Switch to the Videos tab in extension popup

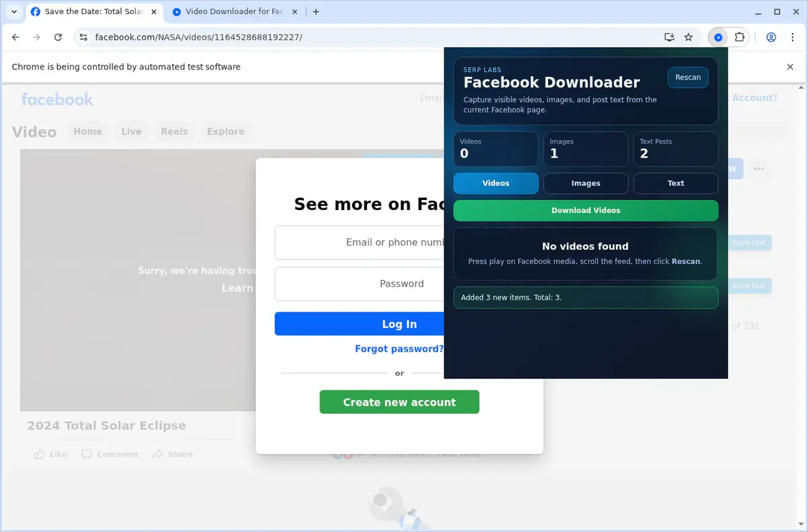click(496, 183)
